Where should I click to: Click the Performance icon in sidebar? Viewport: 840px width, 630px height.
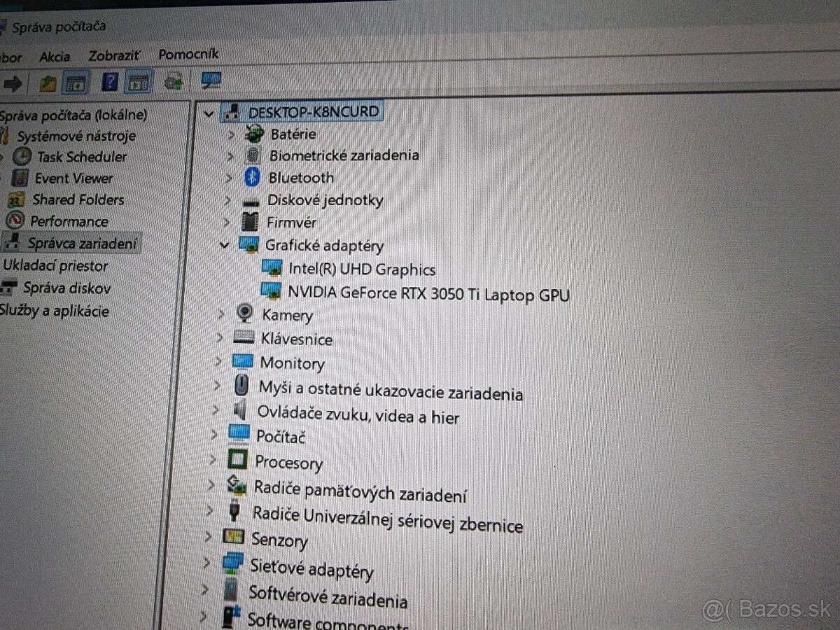(x=15, y=220)
